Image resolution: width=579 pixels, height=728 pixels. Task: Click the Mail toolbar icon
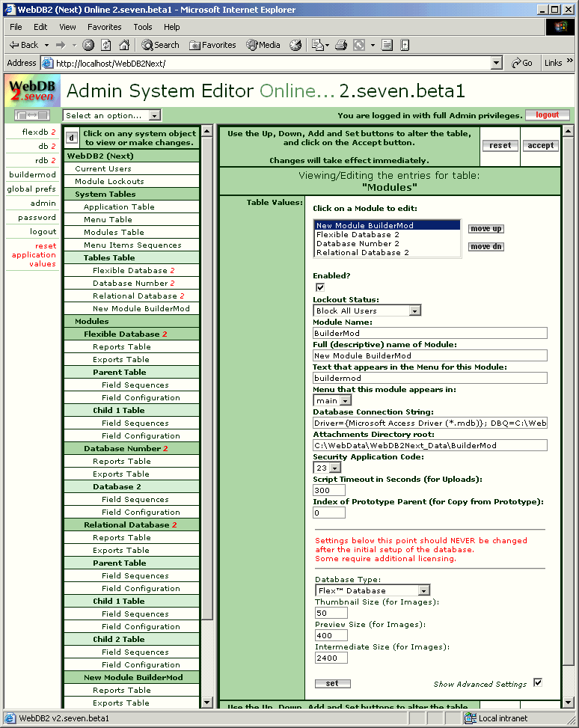(x=318, y=45)
